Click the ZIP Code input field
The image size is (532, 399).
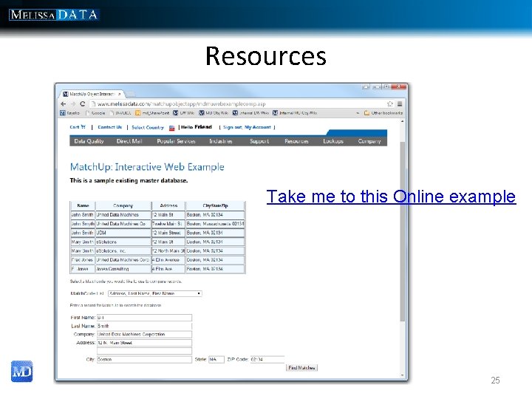[x=267, y=359]
